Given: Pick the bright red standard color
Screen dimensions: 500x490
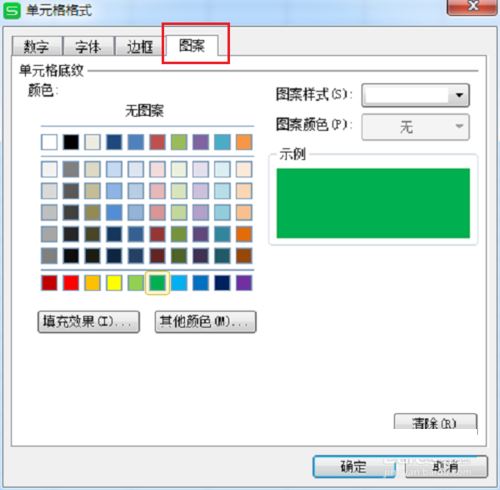Looking at the screenshot, I should 71,283.
